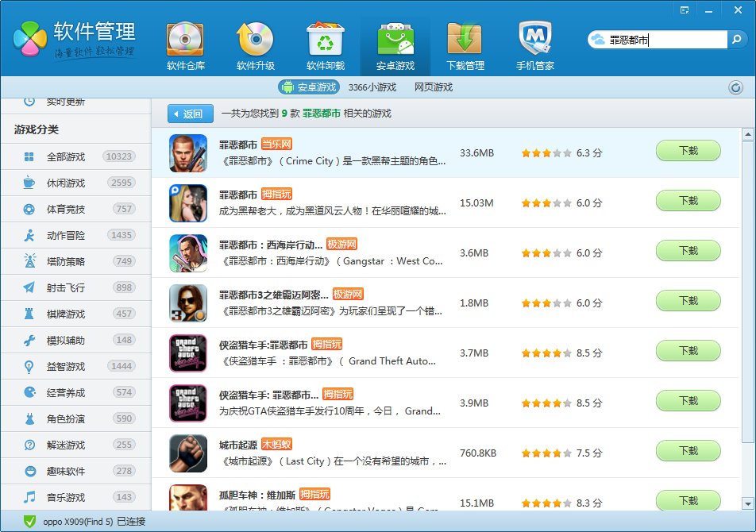Click the magnifier search icon
This screenshot has width=756, height=532.
738,40
